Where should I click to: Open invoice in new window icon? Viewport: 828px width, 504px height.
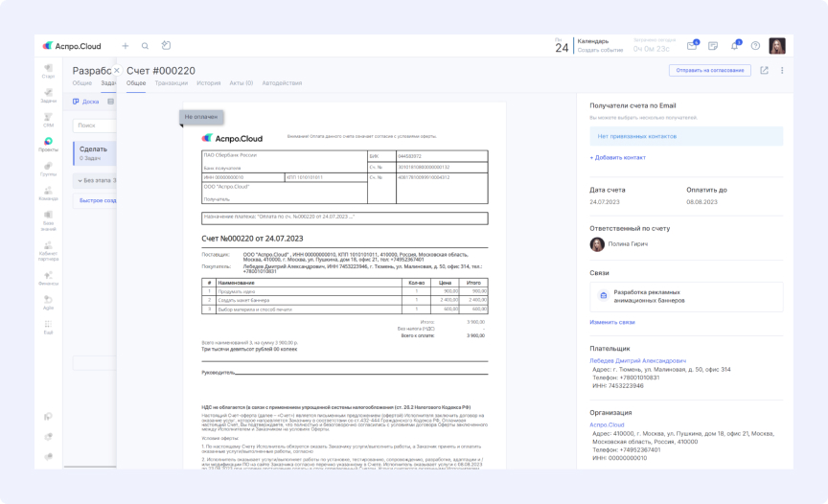point(764,70)
